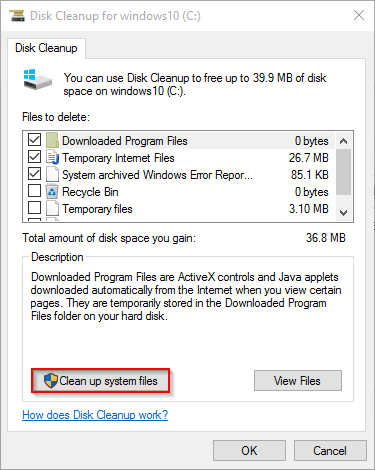
Task: Click the file list scrollbar thumb
Action: (344, 172)
